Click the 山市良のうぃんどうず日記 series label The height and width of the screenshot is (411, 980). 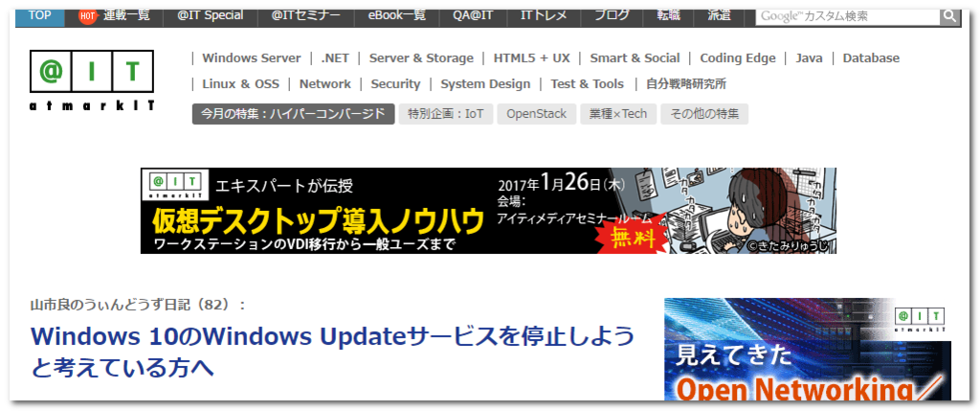click(138, 305)
